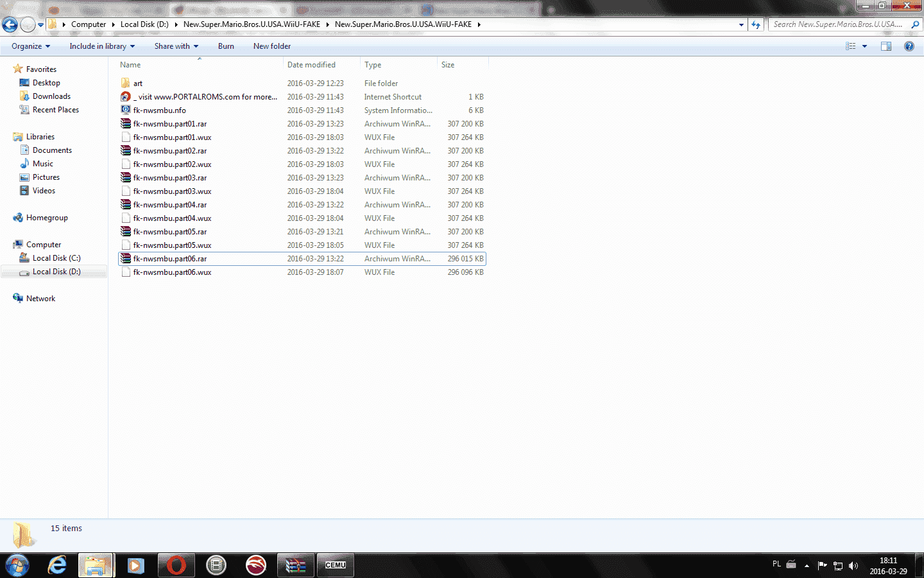924x578 pixels.
Task: Sort files by Name column header
Action: click(200, 65)
